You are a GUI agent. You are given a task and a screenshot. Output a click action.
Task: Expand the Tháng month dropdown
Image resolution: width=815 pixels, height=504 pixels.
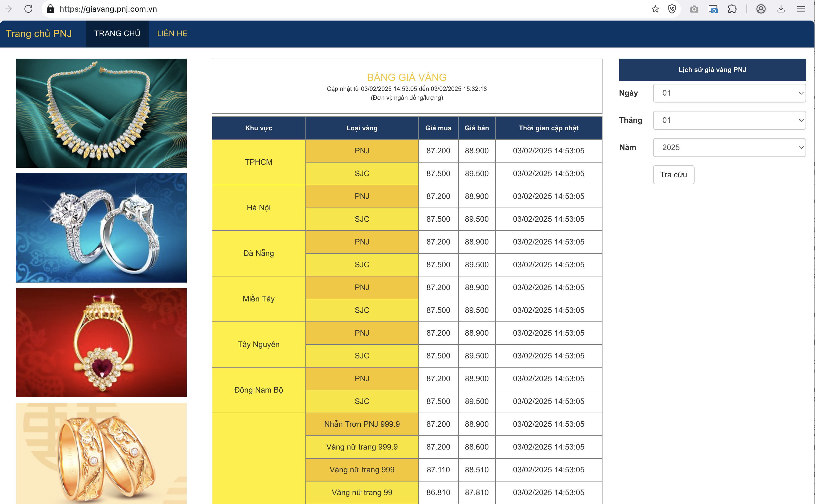(729, 120)
